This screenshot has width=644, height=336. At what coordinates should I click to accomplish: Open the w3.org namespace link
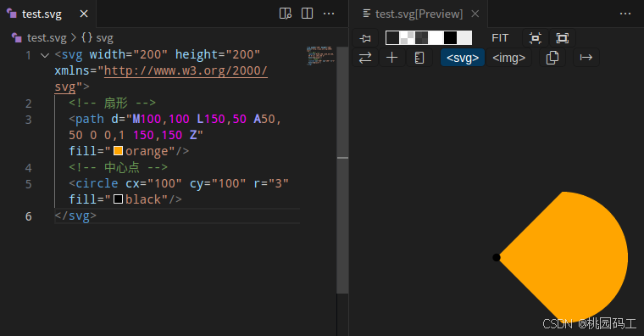pyautogui.click(x=186, y=70)
